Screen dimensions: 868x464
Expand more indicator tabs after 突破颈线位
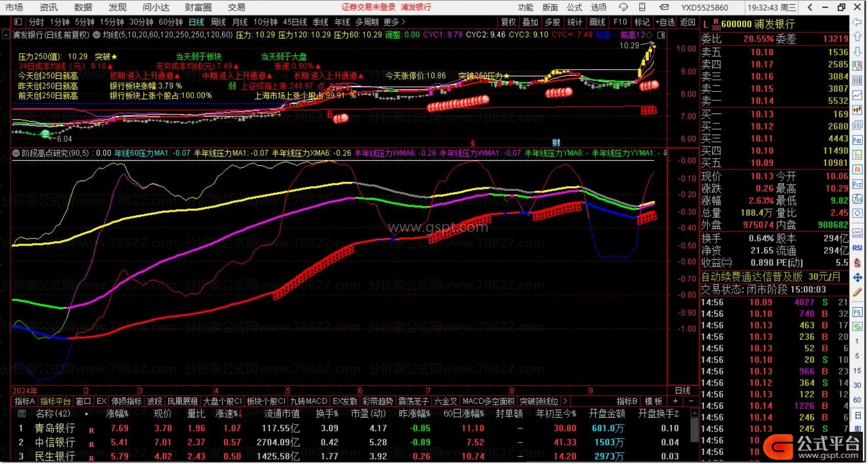point(565,401)
